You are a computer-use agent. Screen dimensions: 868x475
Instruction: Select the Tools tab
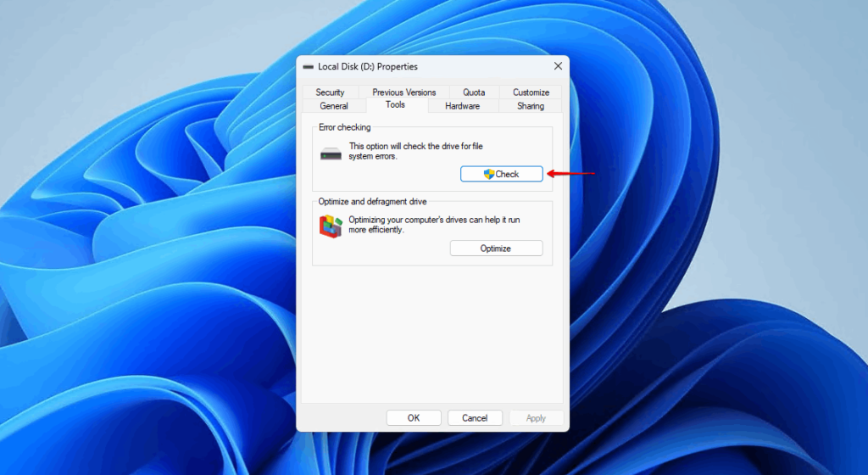point(395,104)
